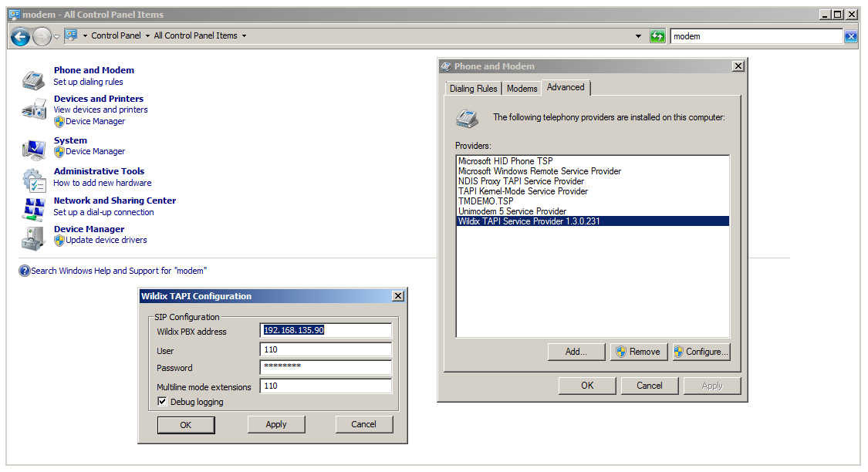This screenshot has height=472, width=868.
Task: Click the modem search box
Action: click(x=756, y=36)
